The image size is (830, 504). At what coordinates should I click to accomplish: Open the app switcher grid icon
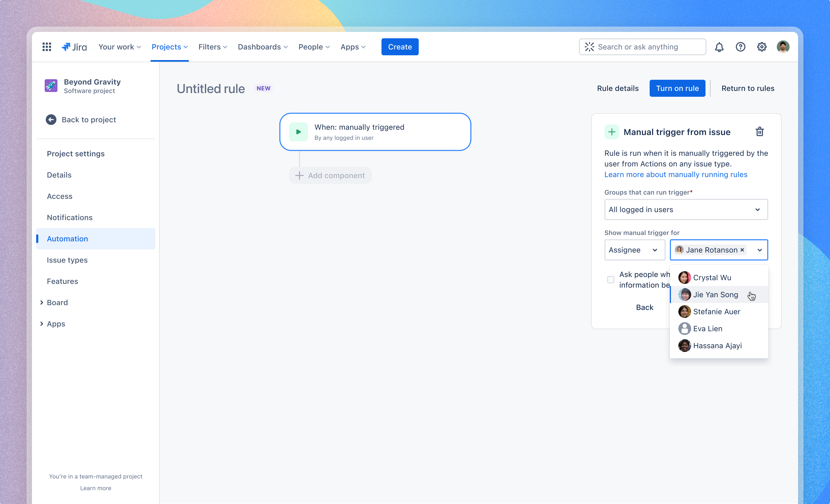(47, 47)
